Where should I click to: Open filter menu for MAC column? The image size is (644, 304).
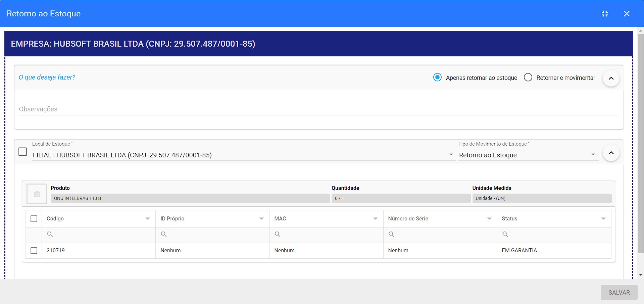pyautogui.click(x=375, y=218)
